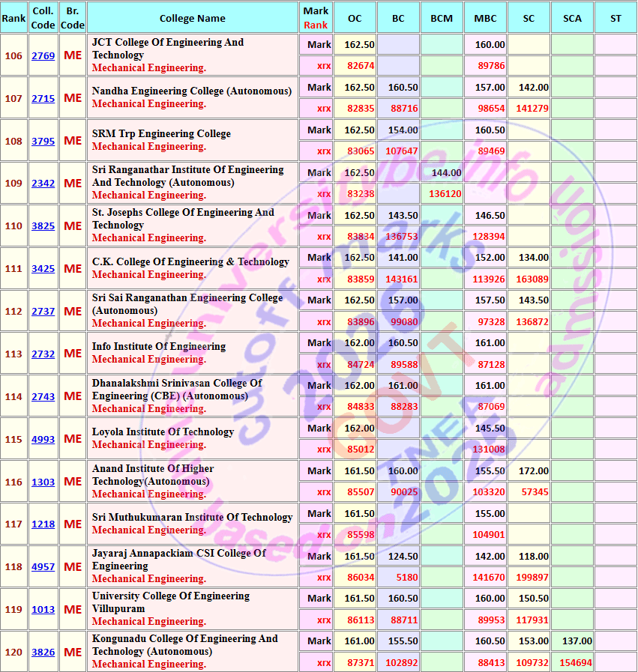Click BCM rank value 136120
This screenshot has width=638, height=672.
point(445,194)
